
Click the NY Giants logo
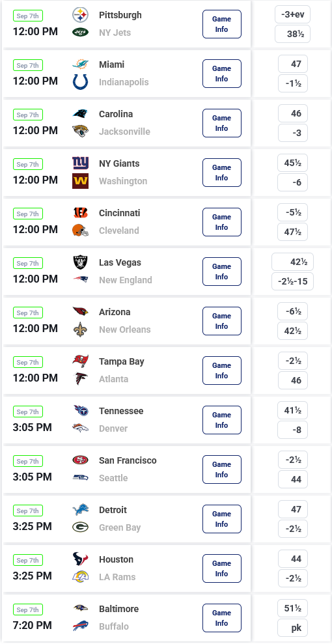[81, 163]
